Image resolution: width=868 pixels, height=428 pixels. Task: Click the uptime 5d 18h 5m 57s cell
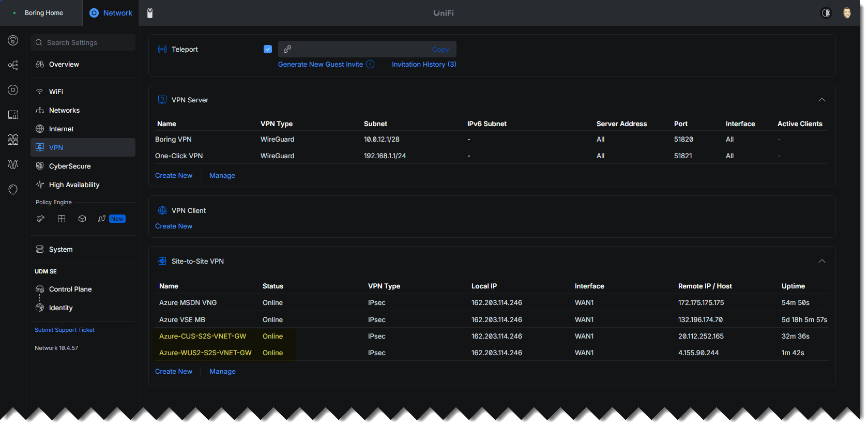[804, 319]
